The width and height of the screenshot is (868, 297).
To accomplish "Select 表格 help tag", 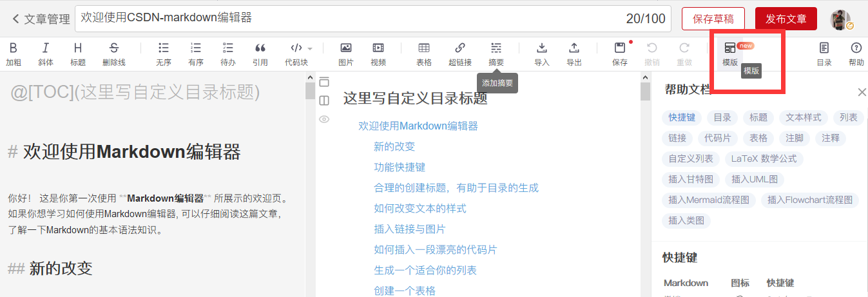I will 758,138.
